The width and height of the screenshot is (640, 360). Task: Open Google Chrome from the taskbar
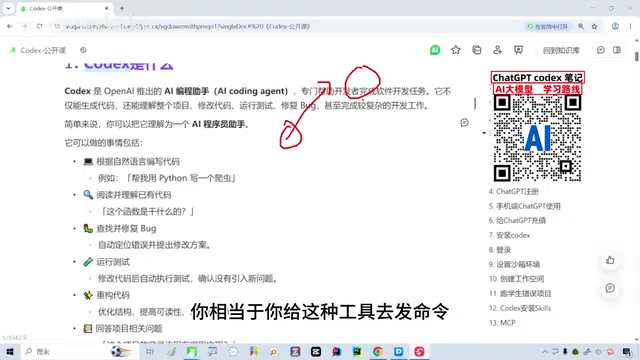click(378, 351)
